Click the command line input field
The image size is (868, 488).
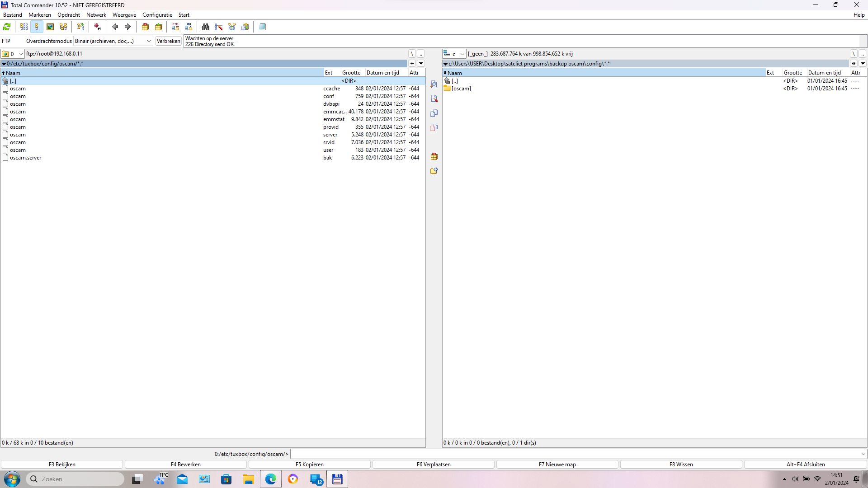click(574, 454)
